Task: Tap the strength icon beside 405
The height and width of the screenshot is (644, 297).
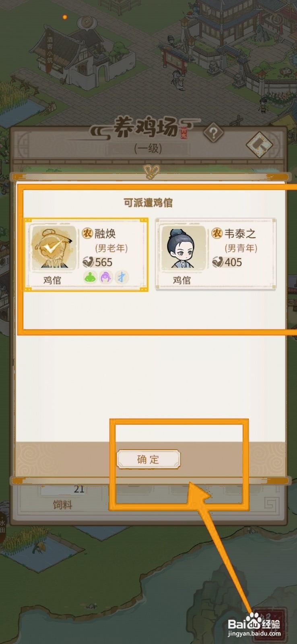Action: pyautogui.click(x=218, y=262)
